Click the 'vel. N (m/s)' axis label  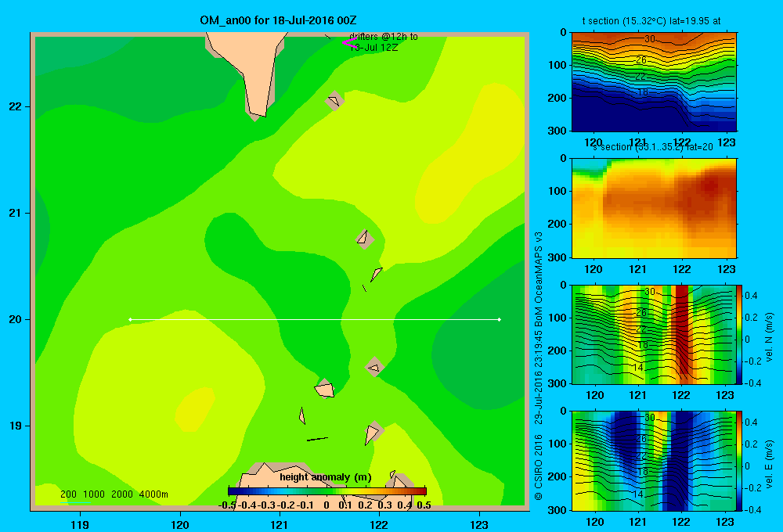pos(769,337)
